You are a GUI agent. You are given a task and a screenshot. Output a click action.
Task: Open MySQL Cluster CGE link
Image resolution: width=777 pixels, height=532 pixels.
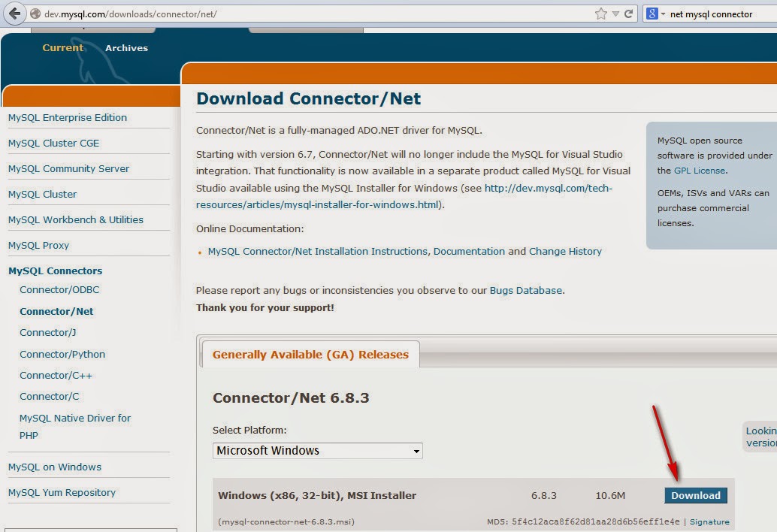pos(53,144)
